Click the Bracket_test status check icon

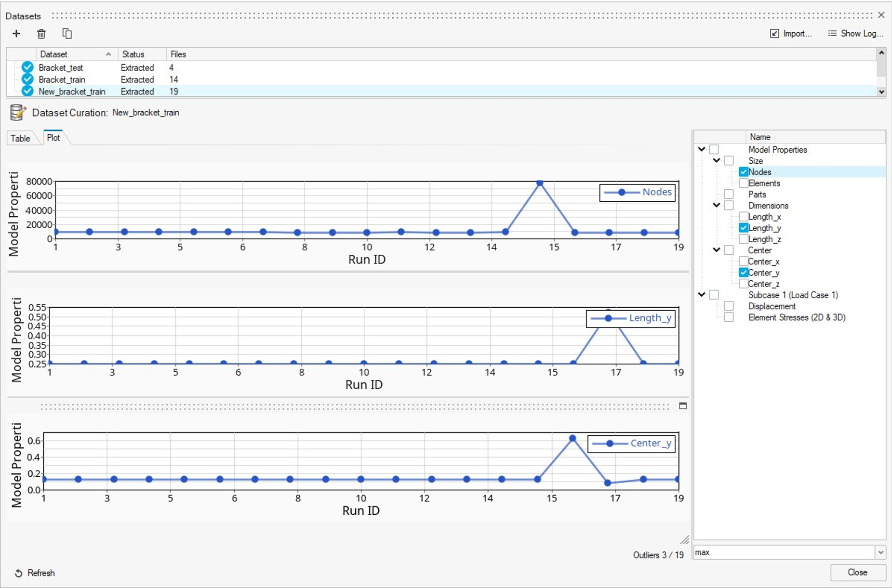(27, 67)
